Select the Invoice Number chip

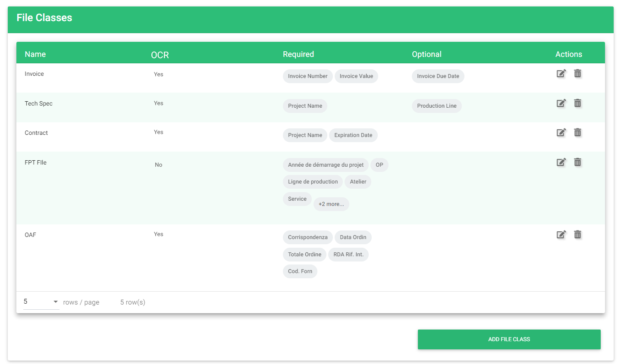click(308, 76)
